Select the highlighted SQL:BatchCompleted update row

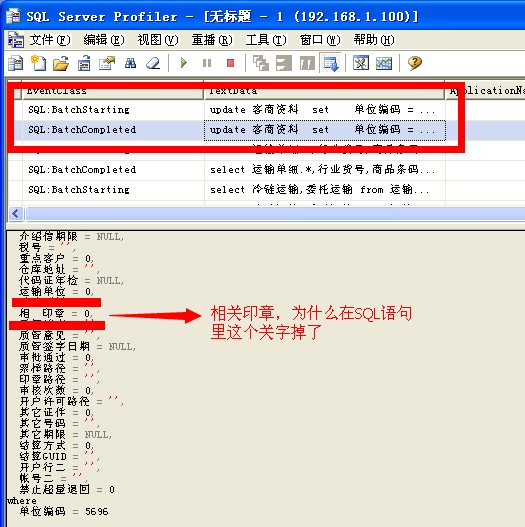[x=266, y=130]
